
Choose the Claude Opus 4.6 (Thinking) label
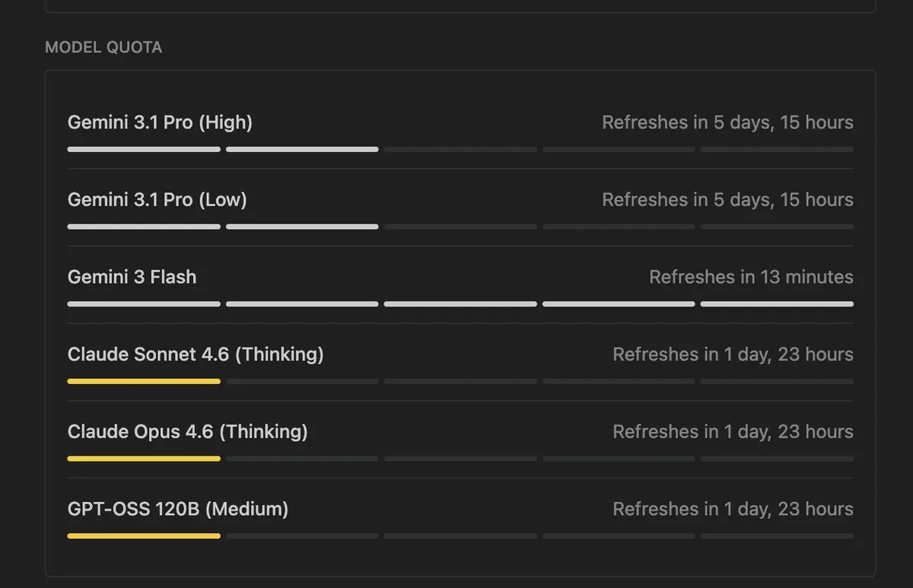coord(187,432)
